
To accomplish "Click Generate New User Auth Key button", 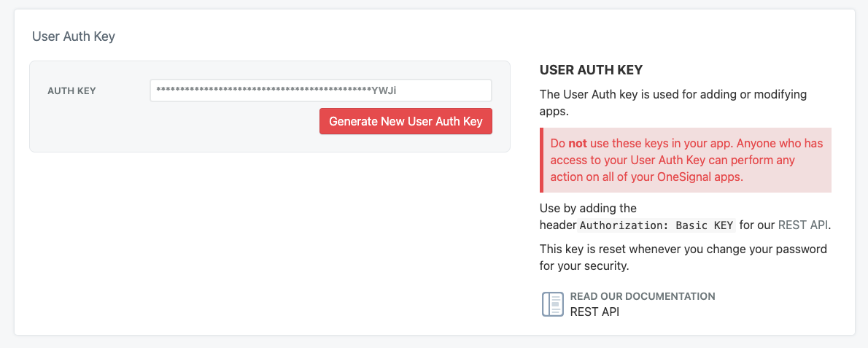I will [406, 121].
